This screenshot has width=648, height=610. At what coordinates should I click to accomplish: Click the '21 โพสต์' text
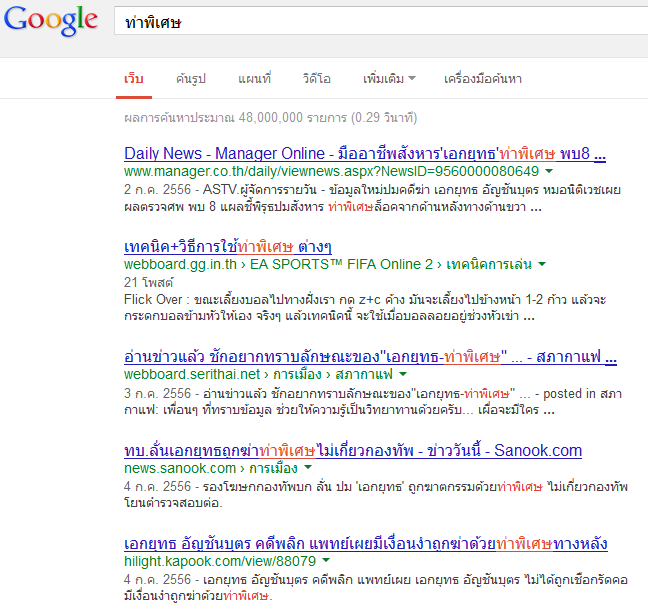tap(148, 282)
